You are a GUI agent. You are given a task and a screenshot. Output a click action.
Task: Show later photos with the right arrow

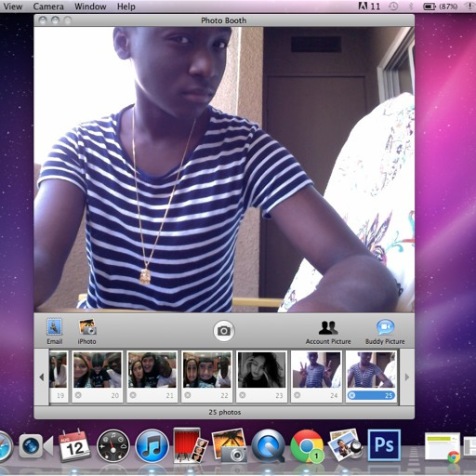(407, 377)
